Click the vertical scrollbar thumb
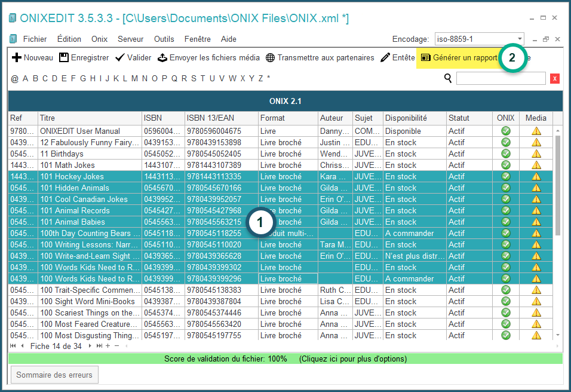This screenshot has width=571, height=392. coord(557,185)
